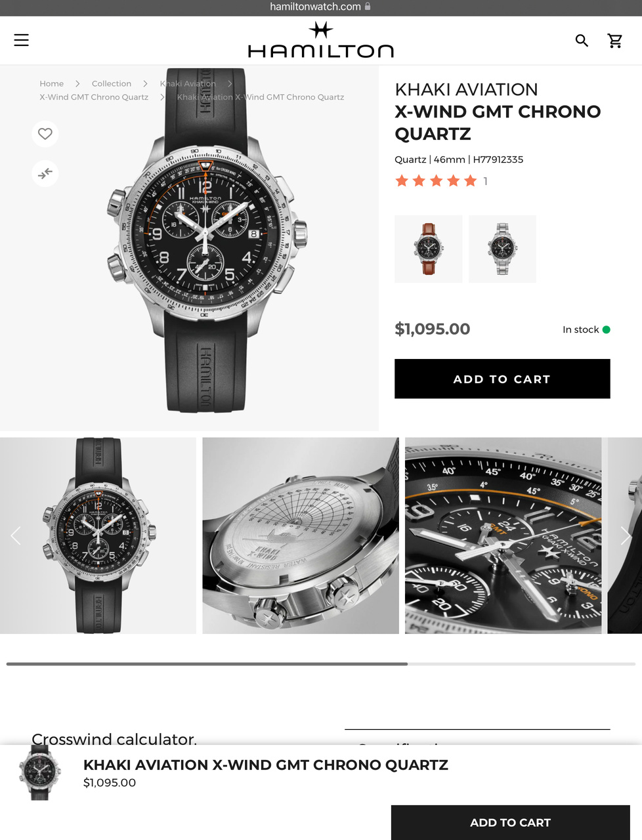The width and height of the screenshot is (642, 840).
Task: Open Khaki Aviation breadcrumb link
Action: (188, 83)
